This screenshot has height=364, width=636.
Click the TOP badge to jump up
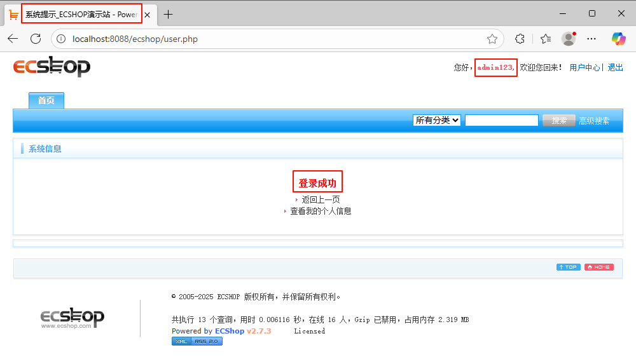568,267
